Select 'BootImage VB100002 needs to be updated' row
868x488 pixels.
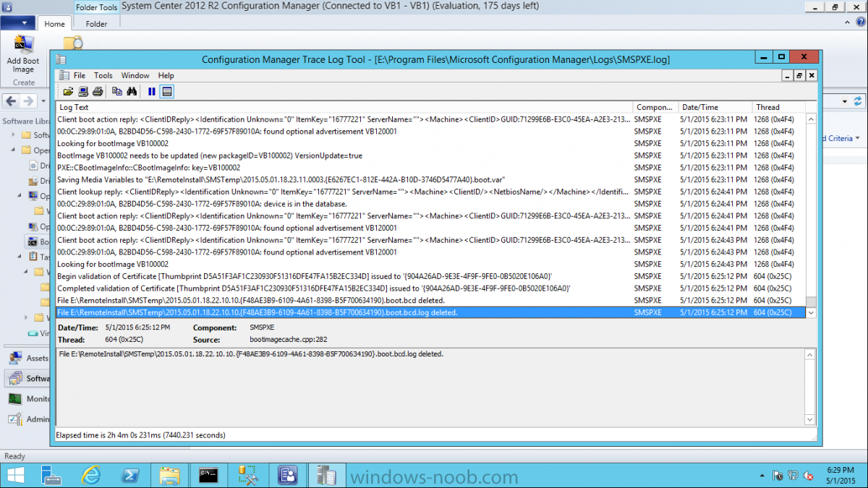pyautogui.click(x=430, y=155)
